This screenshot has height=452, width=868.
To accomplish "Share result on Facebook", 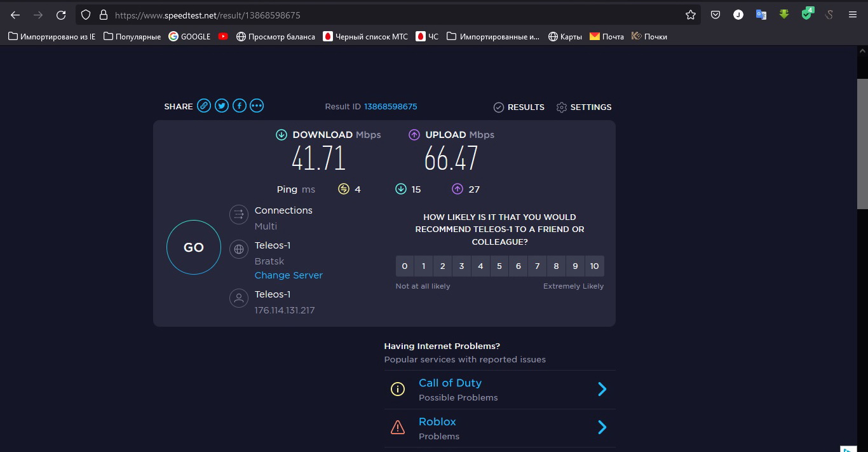I will [x=239, y=106].
